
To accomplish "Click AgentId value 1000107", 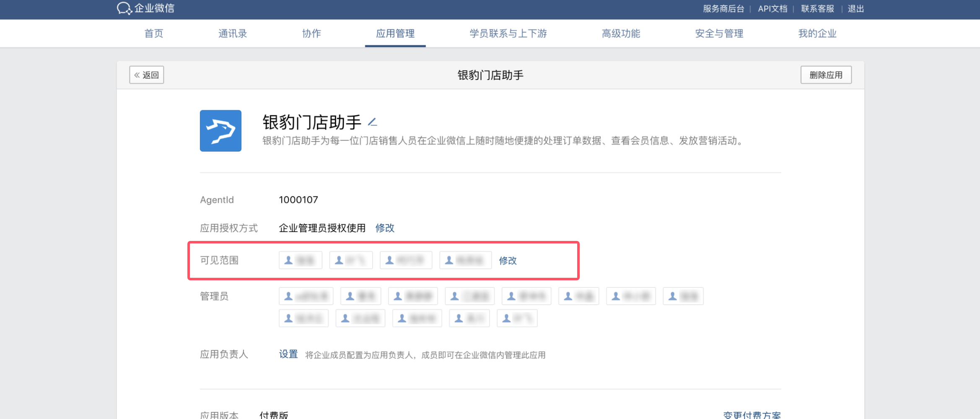I will click(298, 200).
